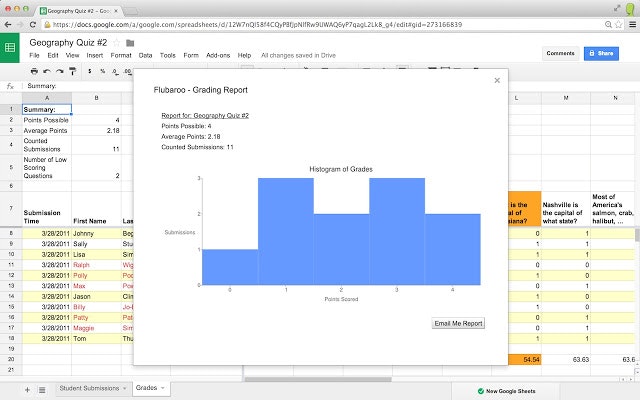Image resolution: width=640 pixels, height=400 pixels.
Task: Click the Nashville is the capital header cell
Action: (566, 209)
